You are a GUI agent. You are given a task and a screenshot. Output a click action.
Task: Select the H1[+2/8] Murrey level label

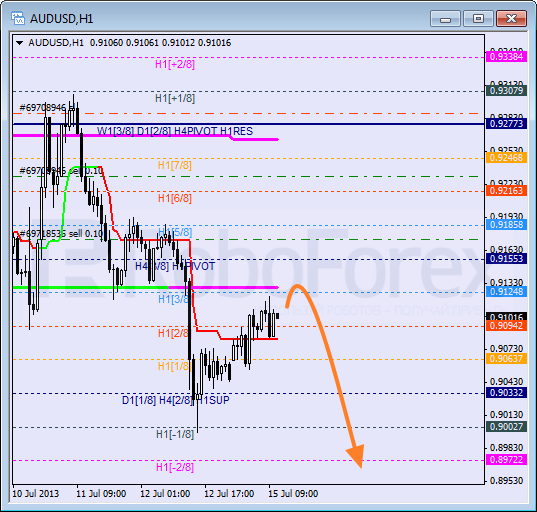coord(175,64)
